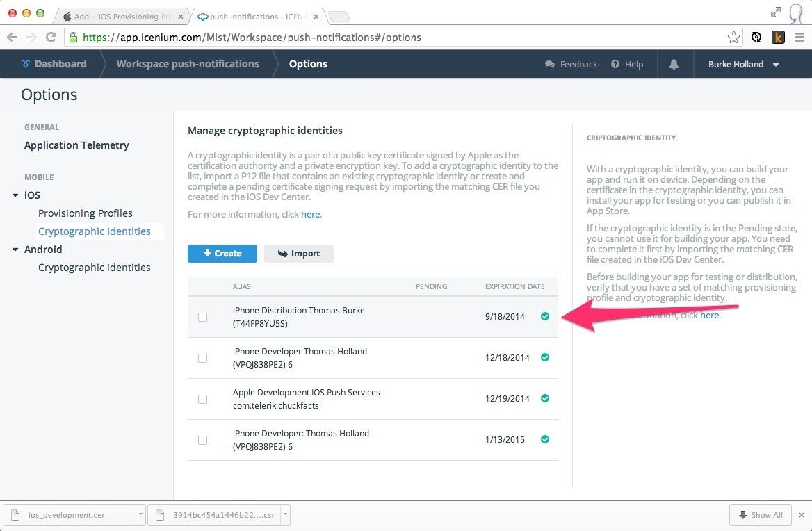Click the Import button

(298, 254)
